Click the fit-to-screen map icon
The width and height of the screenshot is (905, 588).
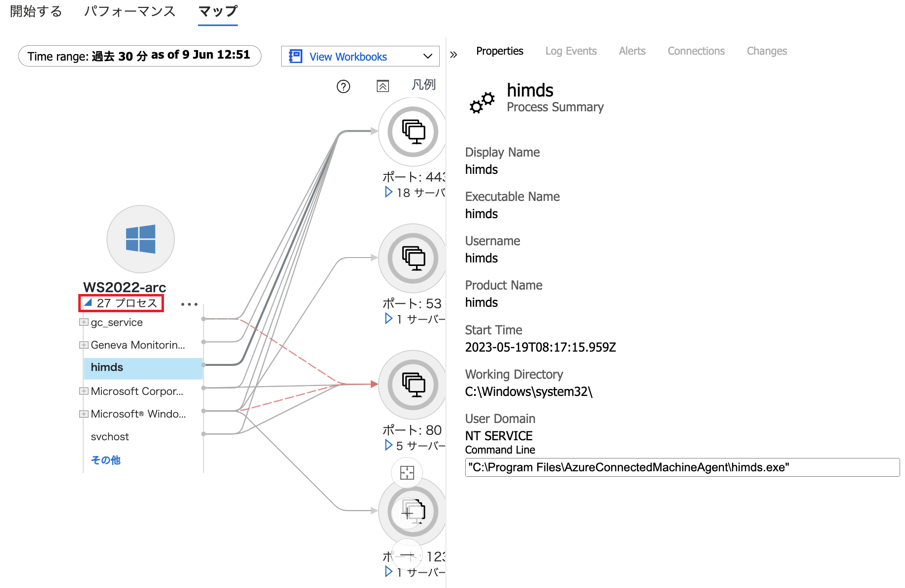(407, 473)
